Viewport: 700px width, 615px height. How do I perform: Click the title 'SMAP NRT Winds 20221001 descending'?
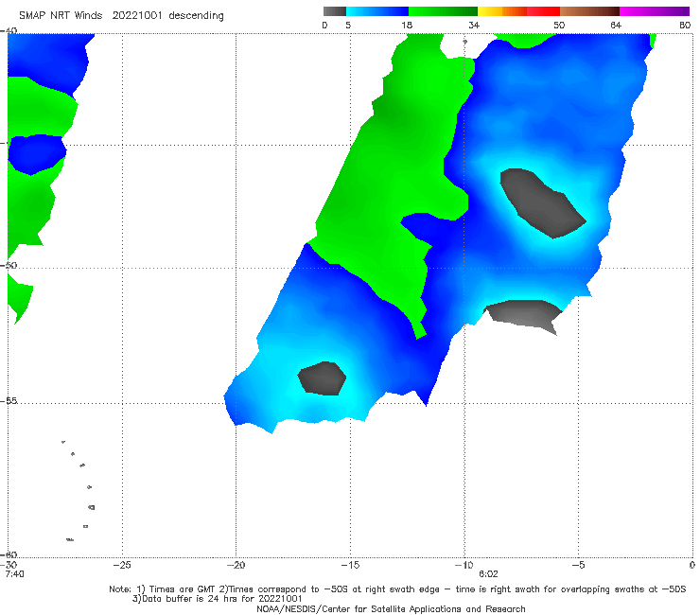pyautogui.click(x=121, y=16)
